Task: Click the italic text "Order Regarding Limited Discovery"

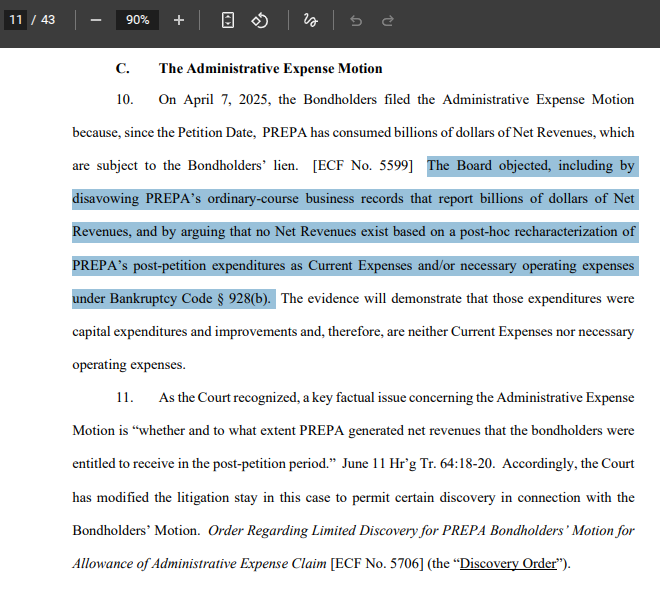Action: pyautogui.click(x=313, y=531)
